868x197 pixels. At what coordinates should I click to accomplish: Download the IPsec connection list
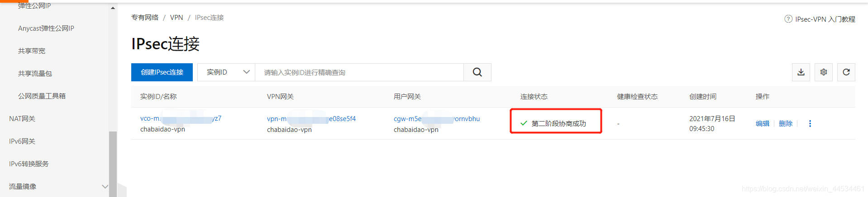tap(801, 72)
